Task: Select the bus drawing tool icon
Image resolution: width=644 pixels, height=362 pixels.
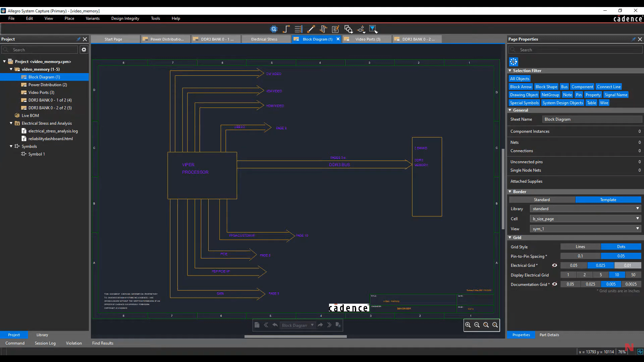Action: (298, 29)
